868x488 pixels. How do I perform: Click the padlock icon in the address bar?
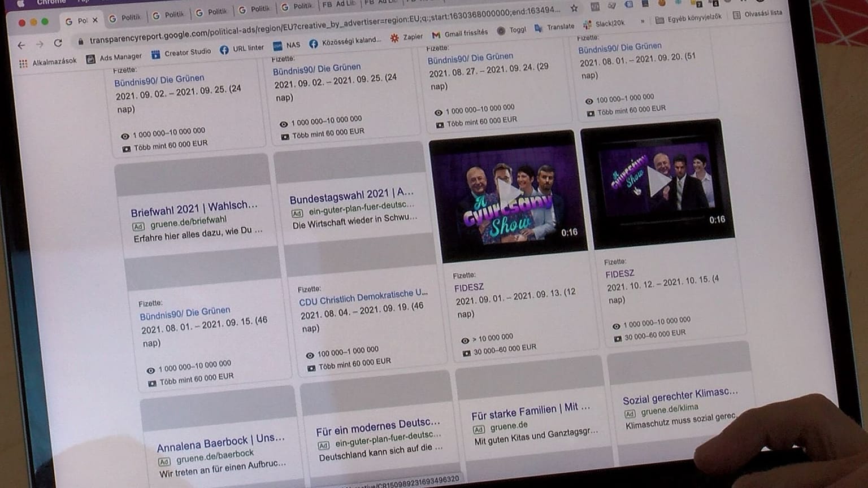80,41
